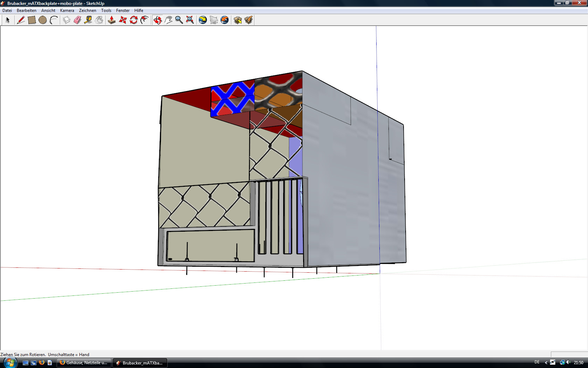The width and height of the screenshot is (588, 368).
Task: Open the Tools menu
Action: pos(106,11)
